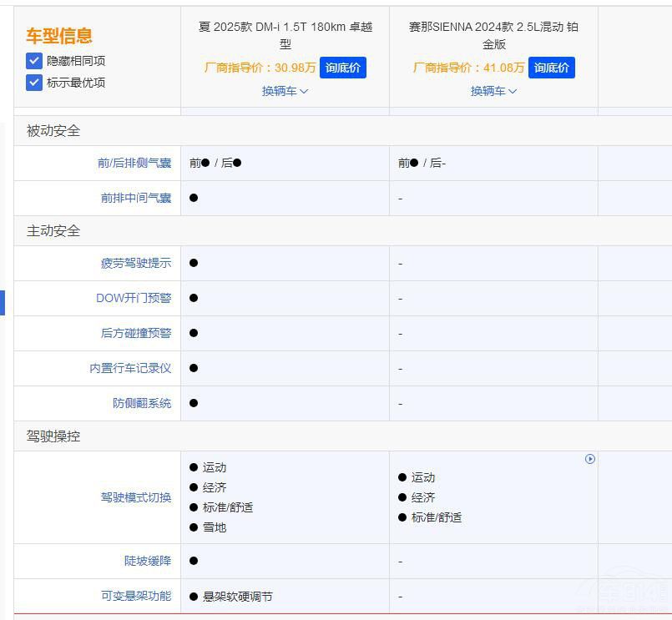This screenshot has width=672, height=620.
Task: Open the 前排中间气囊 parameter link
Action: tap(136, 198)
